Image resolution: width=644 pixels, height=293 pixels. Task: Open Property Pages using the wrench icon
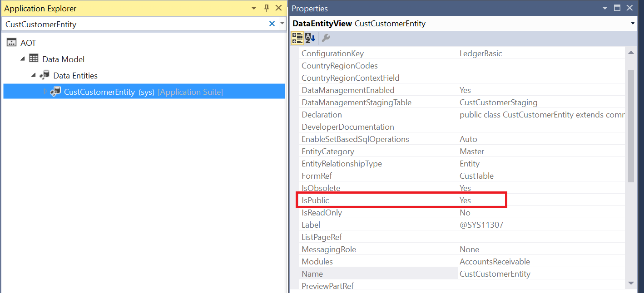pos(326,38)
